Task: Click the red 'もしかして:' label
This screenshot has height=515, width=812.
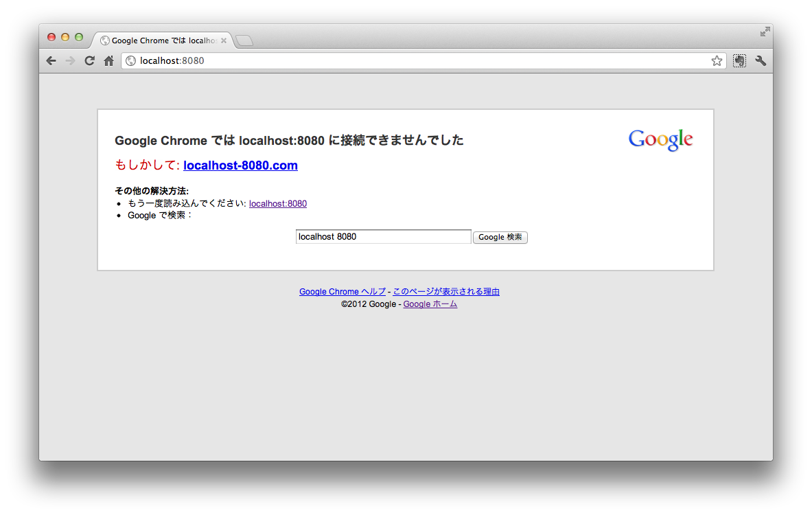Action: click(x=147, y=165)
